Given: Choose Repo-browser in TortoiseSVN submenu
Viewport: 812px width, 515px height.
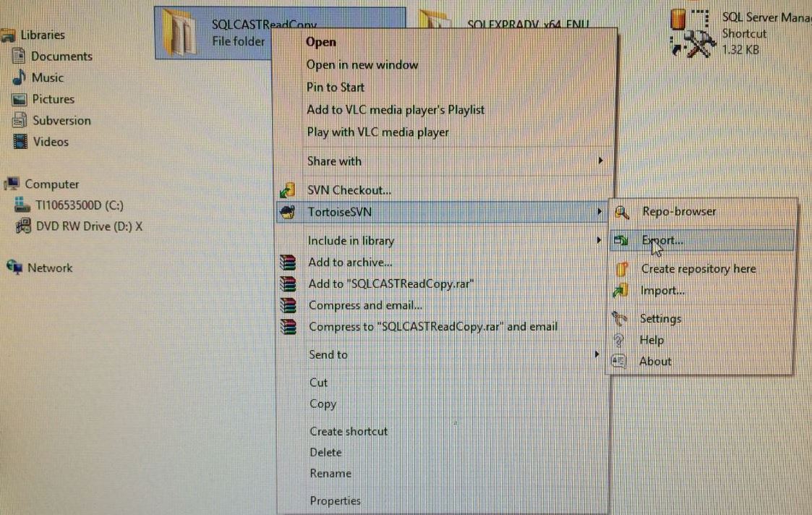Looking at the screenshot, I should pyautogui.click(x=680, y=211).
